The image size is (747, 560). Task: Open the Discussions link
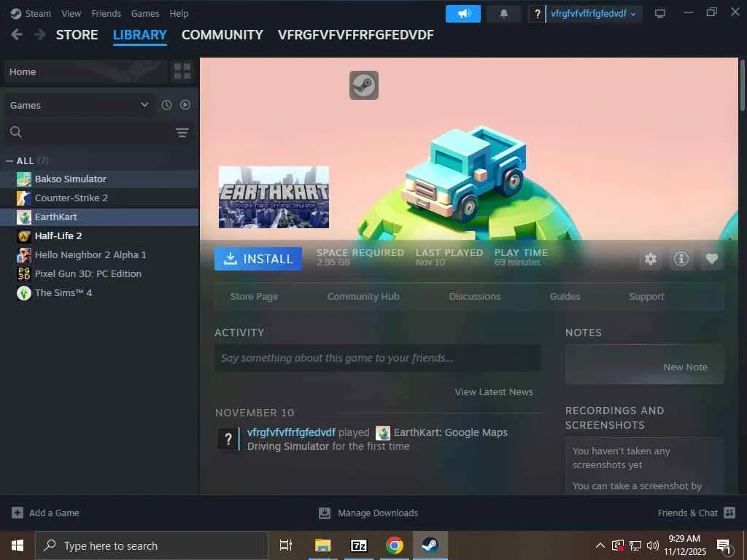click(x=474, y=296)
